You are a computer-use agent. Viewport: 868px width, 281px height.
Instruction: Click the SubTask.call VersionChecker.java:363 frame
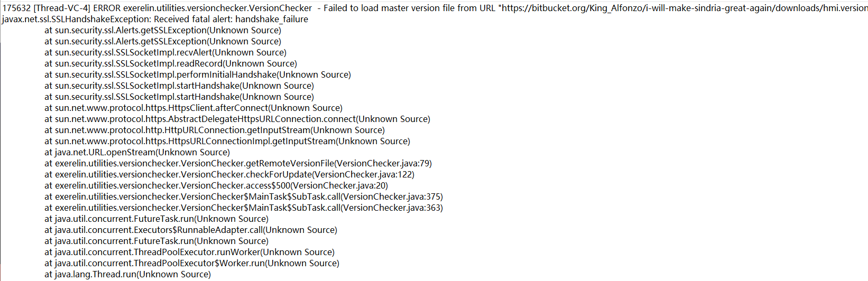tap(244, 208)
